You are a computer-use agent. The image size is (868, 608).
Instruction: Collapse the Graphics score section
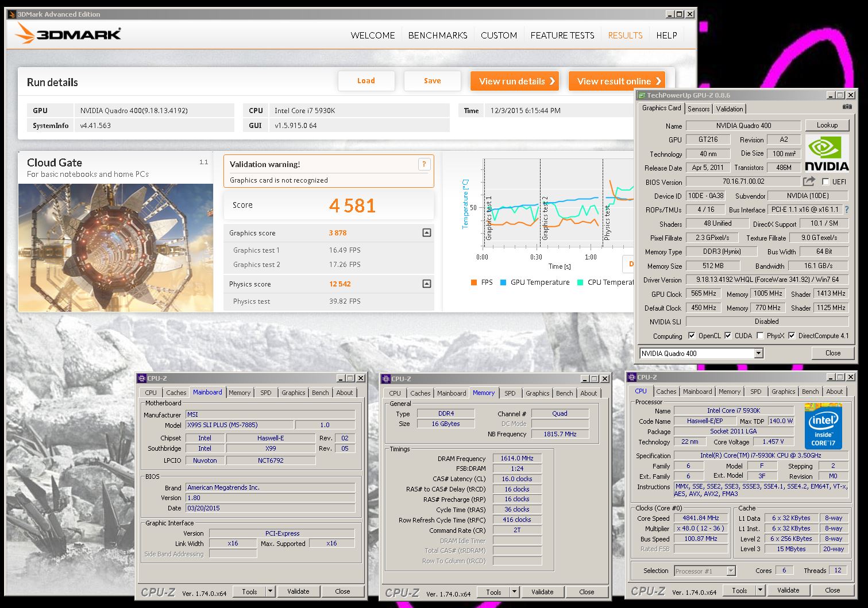click(426, 233)
